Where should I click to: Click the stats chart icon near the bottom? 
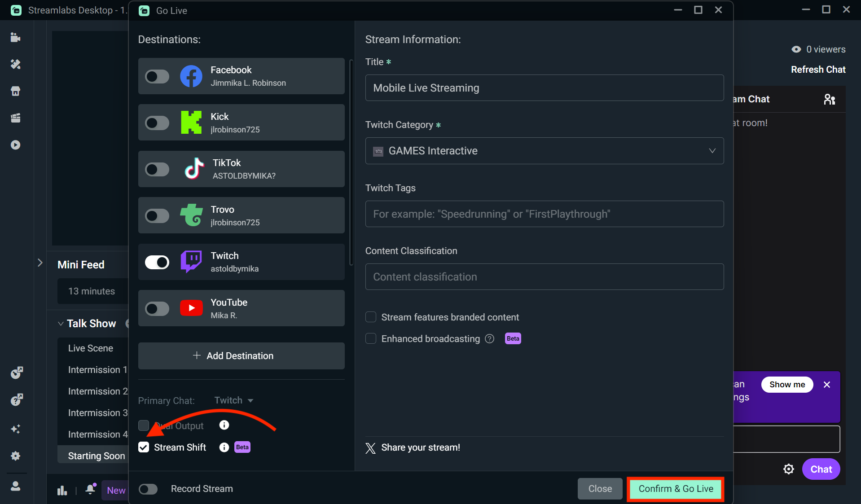(62, 490)
